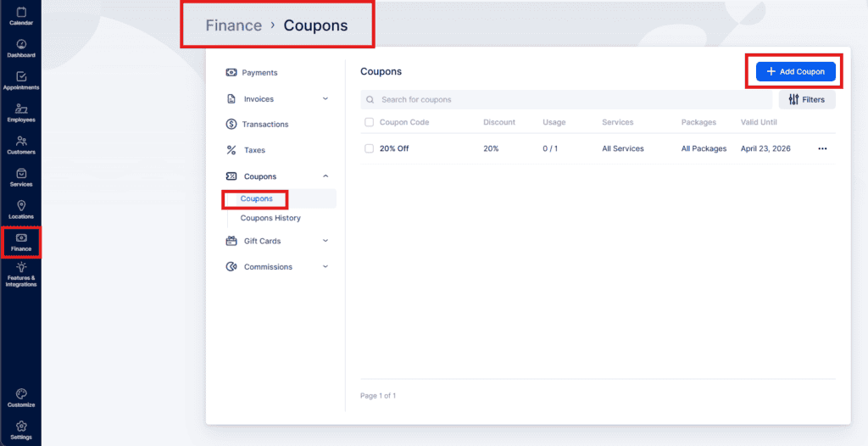Expand the Commissions chevron

click(x=325, y=266)
